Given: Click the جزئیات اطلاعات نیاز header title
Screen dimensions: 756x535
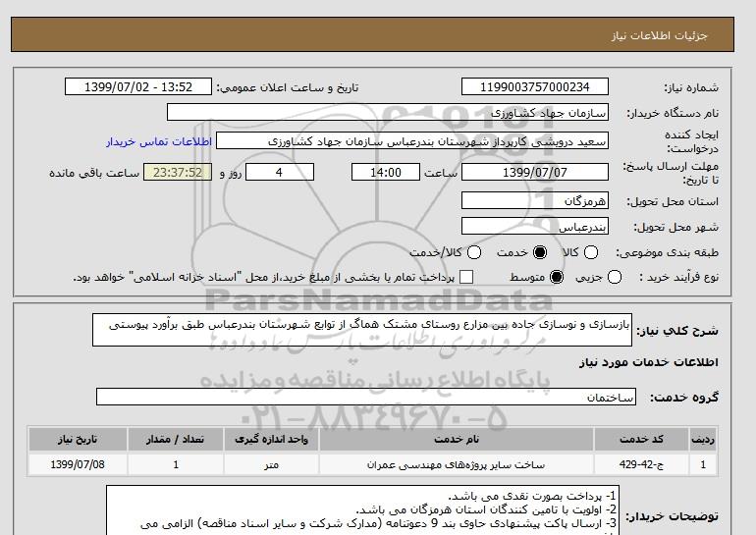Looking at the screenshot, I should [660, 35].
